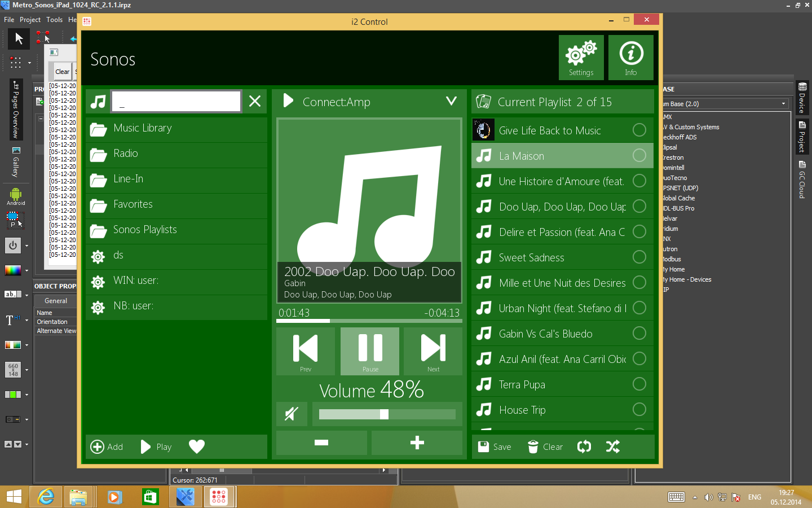Open the Radio folder

point(176,155)
